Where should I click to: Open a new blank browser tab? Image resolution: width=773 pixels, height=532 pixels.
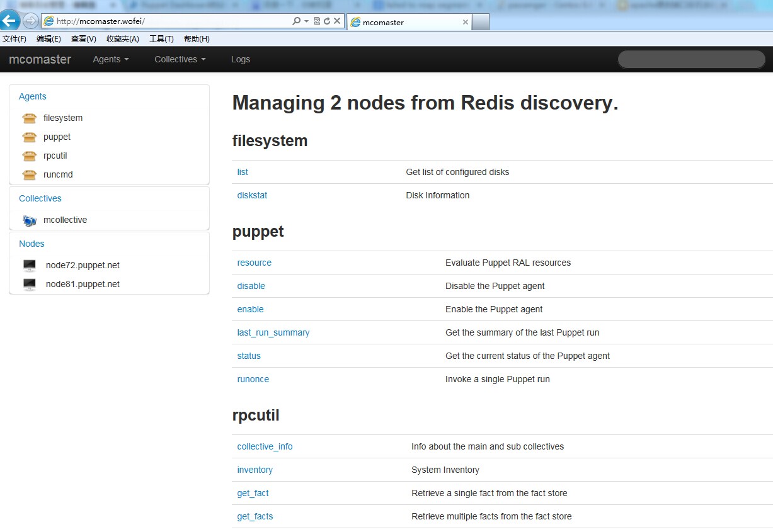481,22
